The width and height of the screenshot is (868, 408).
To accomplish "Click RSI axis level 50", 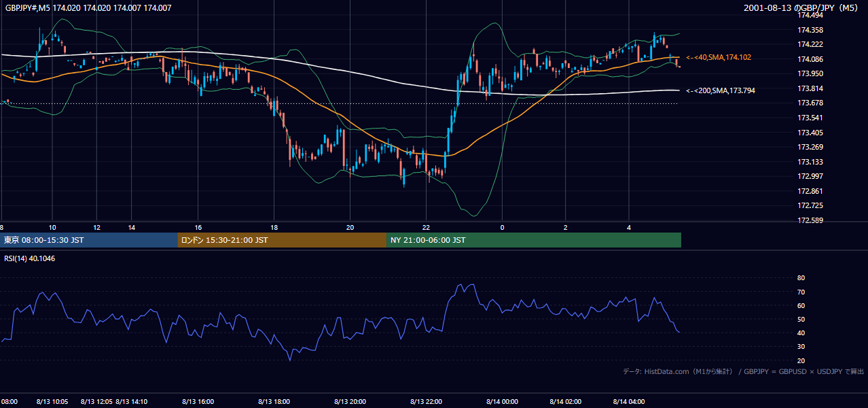I will tap(801, 319).
